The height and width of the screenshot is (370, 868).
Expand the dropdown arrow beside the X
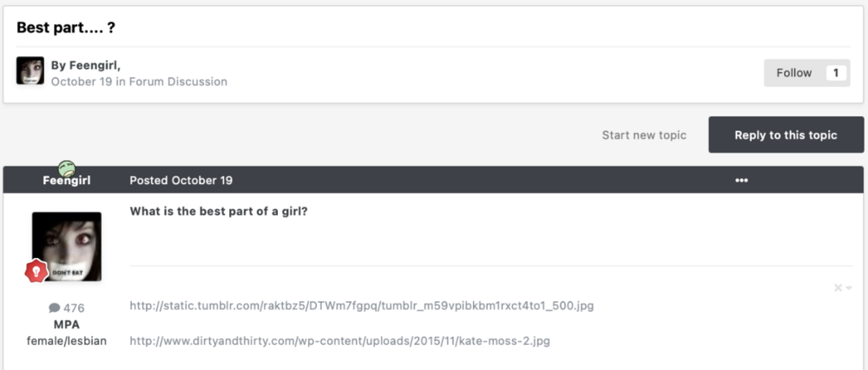click(x=849, y=288)
